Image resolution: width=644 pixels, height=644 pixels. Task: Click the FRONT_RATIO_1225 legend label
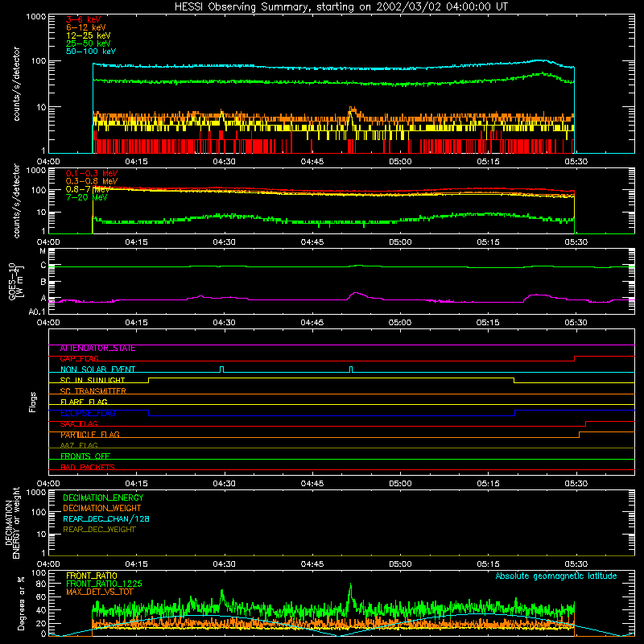coord(104,584)
